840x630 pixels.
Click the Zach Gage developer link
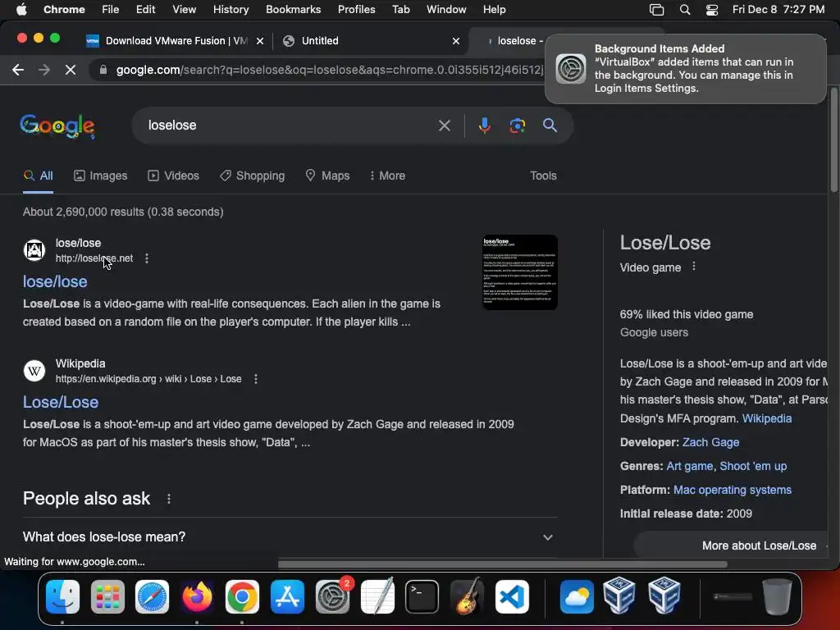[x=710, y=442]
